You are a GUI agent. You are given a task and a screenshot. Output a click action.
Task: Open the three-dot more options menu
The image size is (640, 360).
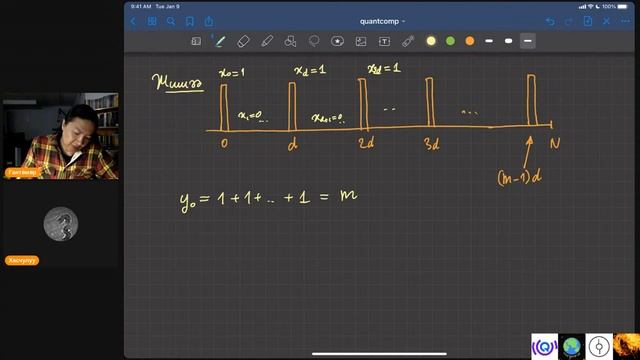click(625, 21)
